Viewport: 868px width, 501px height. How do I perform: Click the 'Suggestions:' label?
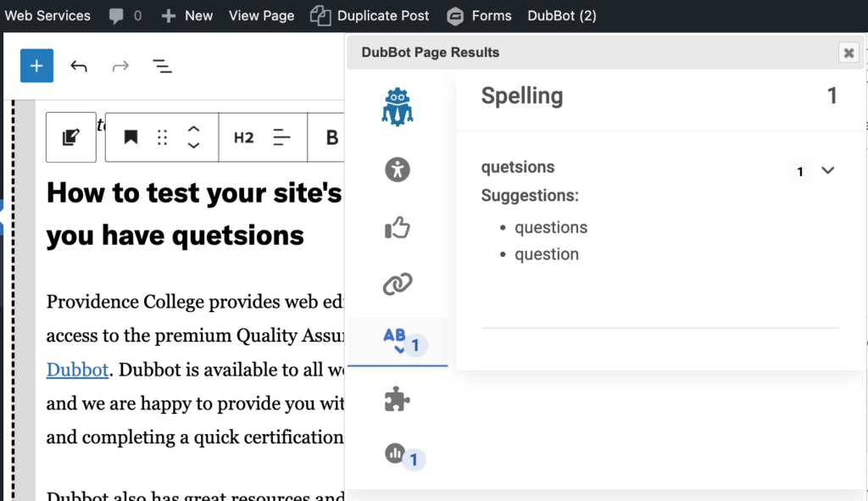[x=530, y=196]
